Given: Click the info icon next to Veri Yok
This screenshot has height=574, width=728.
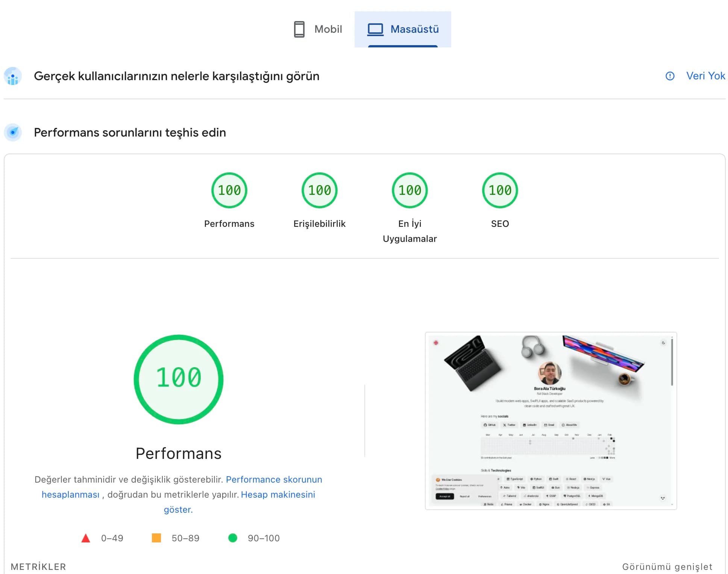Looking at the screenshot, I should 670,76.
